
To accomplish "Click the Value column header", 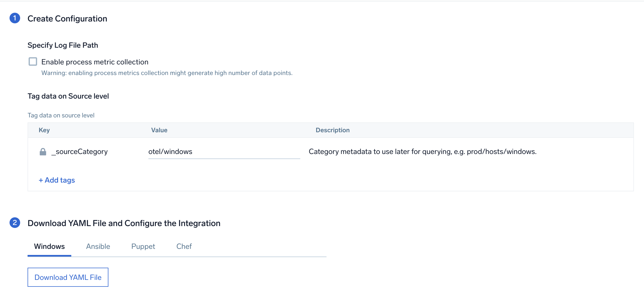I will tap(159, 130).
